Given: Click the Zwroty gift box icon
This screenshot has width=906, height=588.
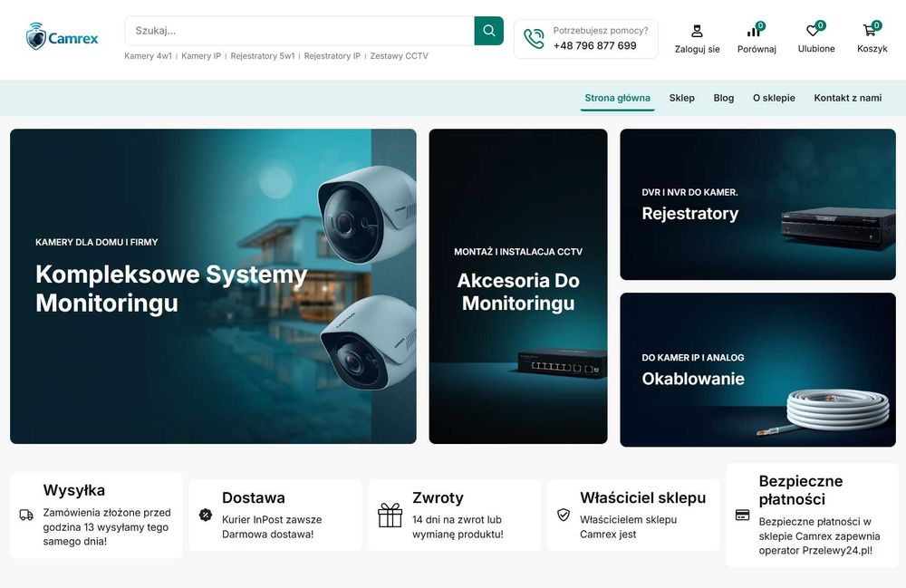Looking at the screenshot, I should [x=390, y=516].
